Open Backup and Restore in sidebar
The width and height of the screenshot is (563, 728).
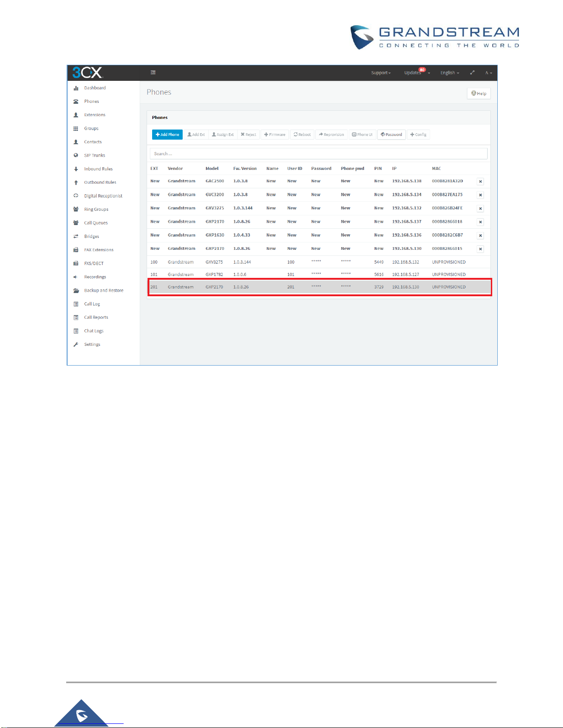coord(103,290)
